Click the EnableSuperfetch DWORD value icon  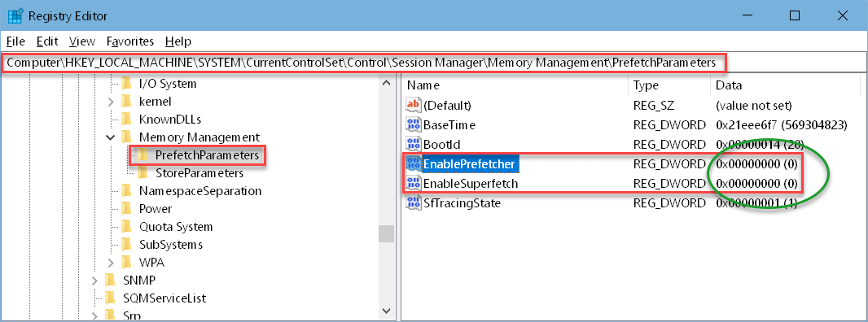point(414,183)
